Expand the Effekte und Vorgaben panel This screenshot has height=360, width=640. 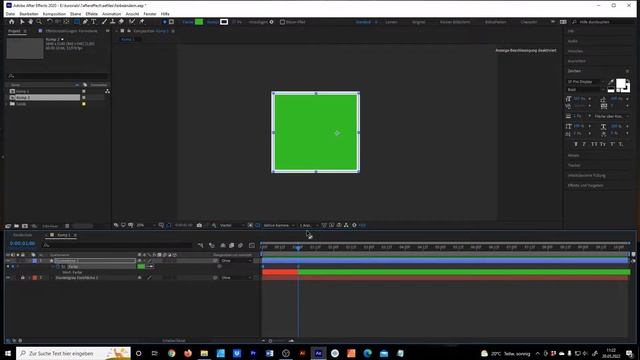[585, 185]
